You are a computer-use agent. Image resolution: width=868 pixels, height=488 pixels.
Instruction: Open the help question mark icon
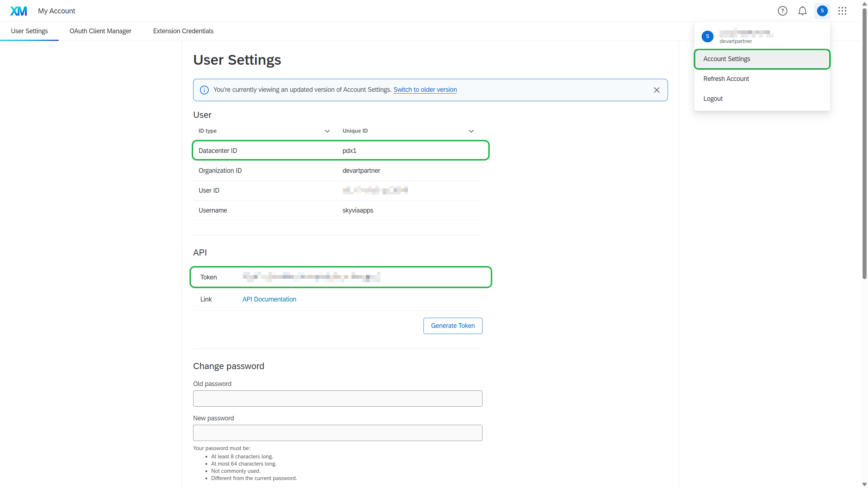coord(782,11)
